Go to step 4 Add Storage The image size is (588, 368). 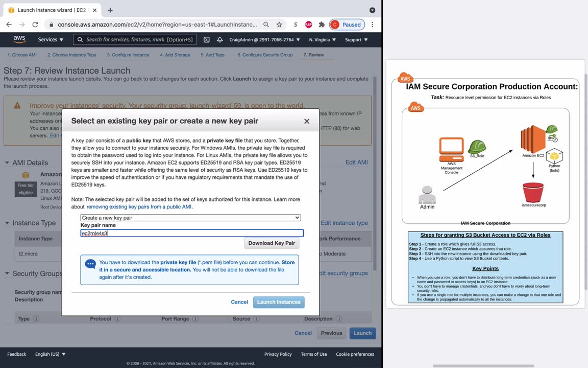click(x=175, y=55)
